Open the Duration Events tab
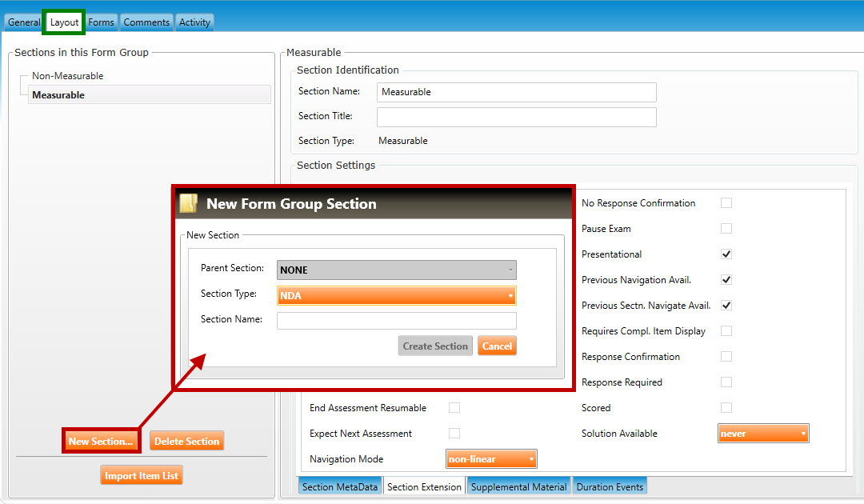 (610, 487)
